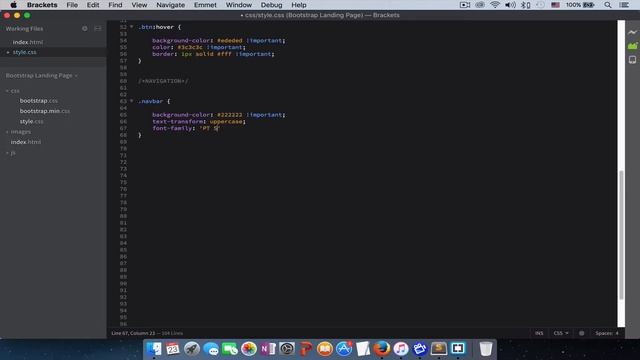Click the split view icon
Image resolution: width=640 pixels, height=360 pixels.
98,29
